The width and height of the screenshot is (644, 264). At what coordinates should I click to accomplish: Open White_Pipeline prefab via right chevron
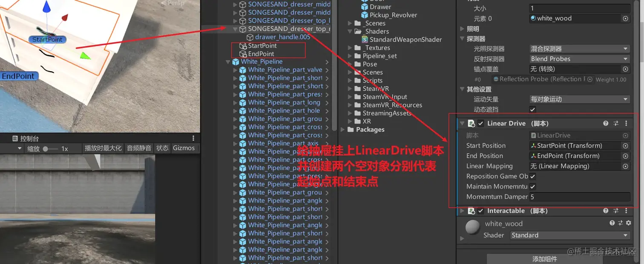pos(327,62)
